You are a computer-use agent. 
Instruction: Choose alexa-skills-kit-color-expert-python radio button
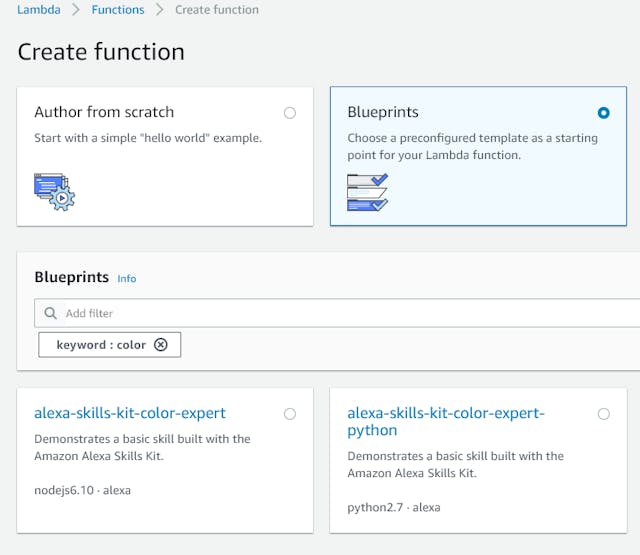[x=603, y=414]
